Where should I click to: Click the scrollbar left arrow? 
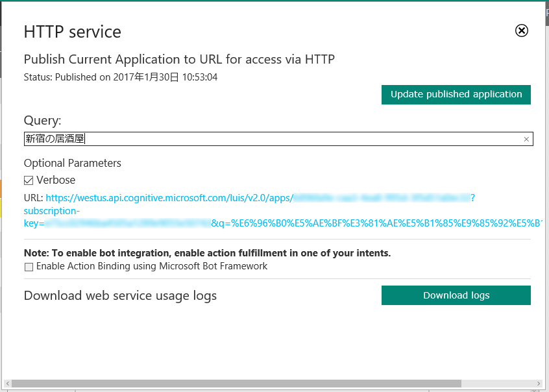point(6,384)
